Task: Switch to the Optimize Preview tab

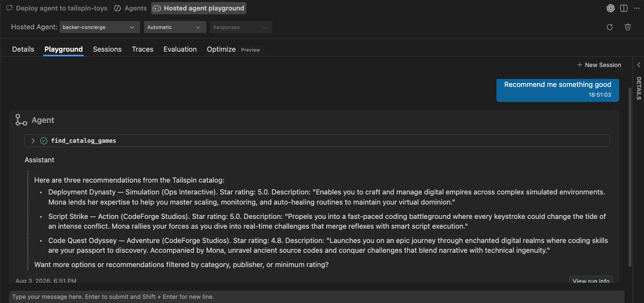Action: coord(234,50)
